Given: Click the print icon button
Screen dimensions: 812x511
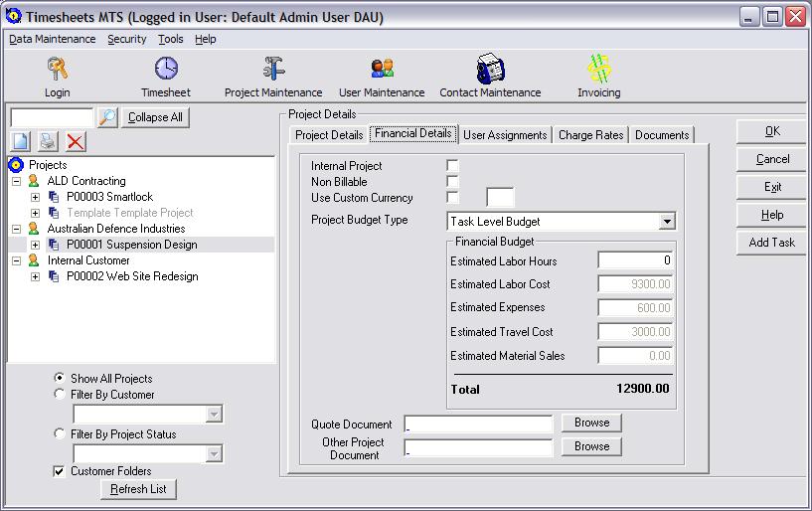Looking at the screenshot, I should [x=48, y=141].
